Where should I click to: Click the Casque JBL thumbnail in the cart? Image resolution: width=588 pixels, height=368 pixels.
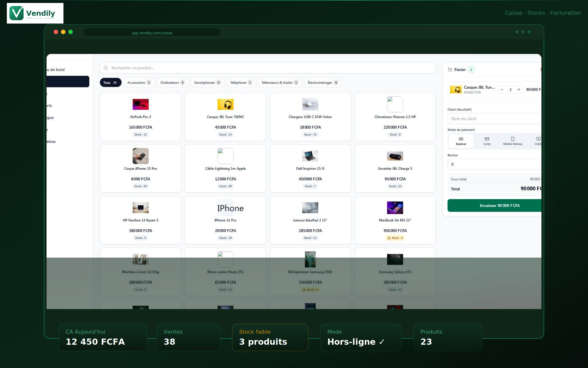coord(456,90)
